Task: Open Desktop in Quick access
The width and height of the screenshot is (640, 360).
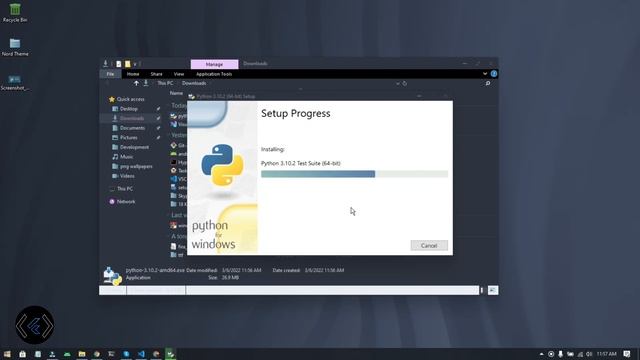Action: (x=125, y=109)
